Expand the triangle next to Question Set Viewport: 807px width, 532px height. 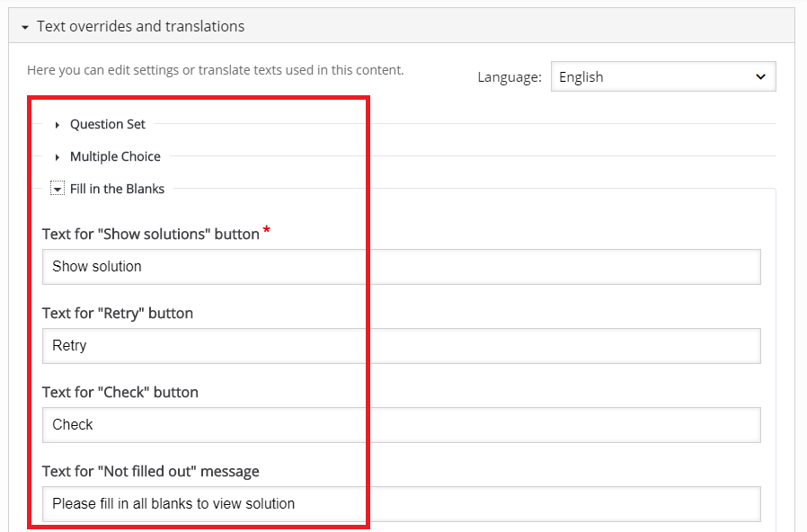[x=58, y=125]
